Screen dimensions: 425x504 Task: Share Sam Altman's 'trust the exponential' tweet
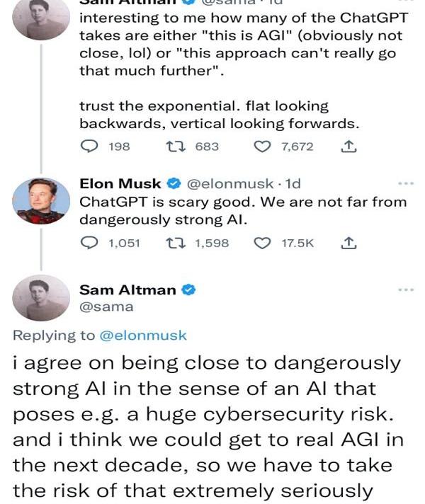pyautogui.click(x=348, y=147)
